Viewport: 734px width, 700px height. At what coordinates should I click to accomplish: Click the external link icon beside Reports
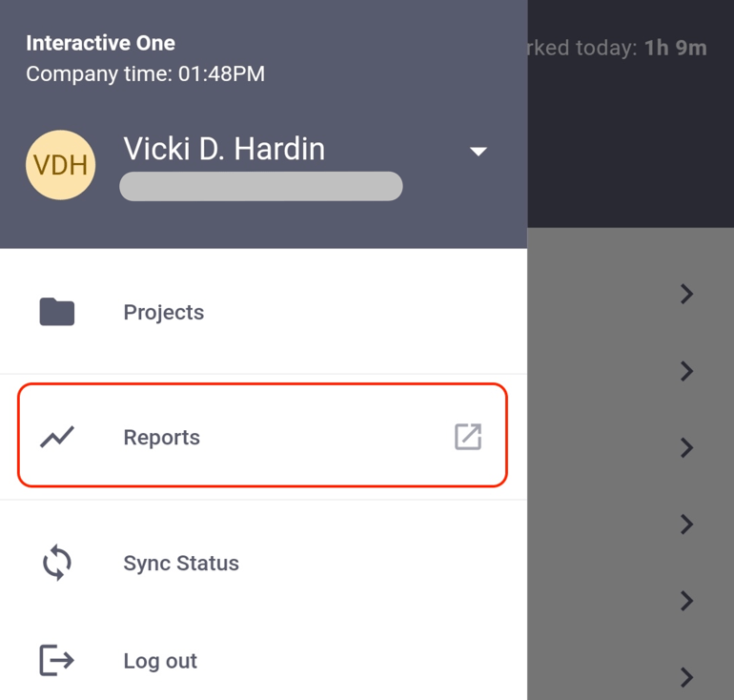coord(467,437)
